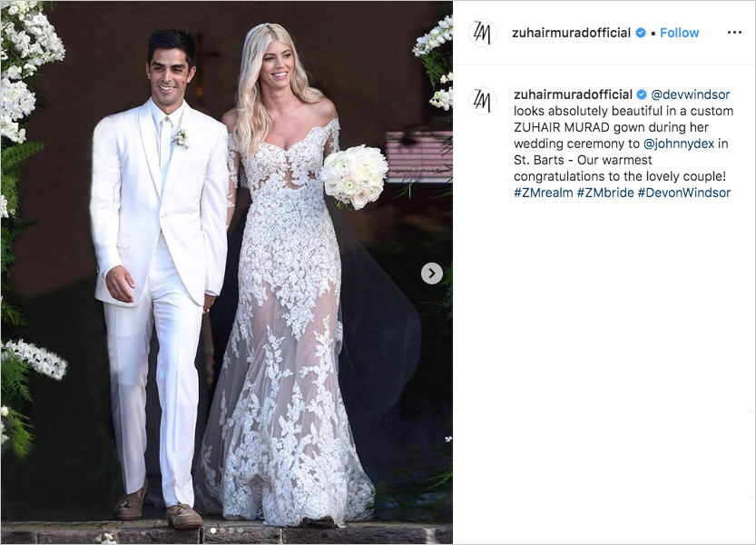This screenshot has width=756, height=545.
Task: Select the fourth carousel dot indicator
Action: coord(241,530)
